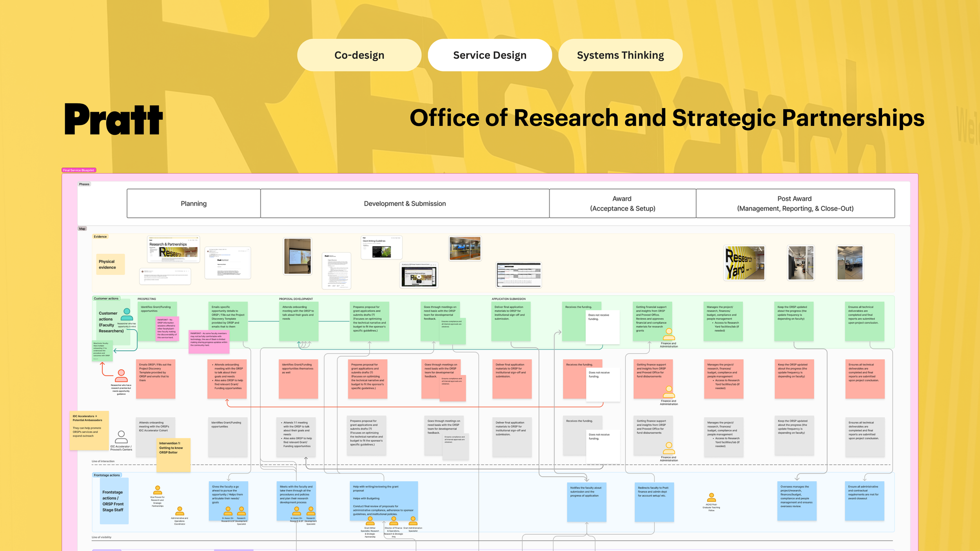The image size is (980, 551).
Task: Click the yellow Intervention 1 sticky note
Action: coord(173,455)
